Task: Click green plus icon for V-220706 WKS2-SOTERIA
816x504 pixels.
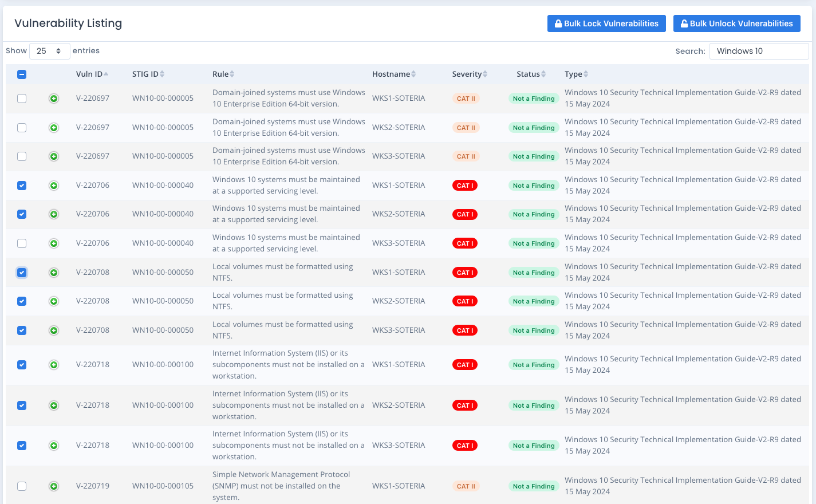Action: point(54,214)
